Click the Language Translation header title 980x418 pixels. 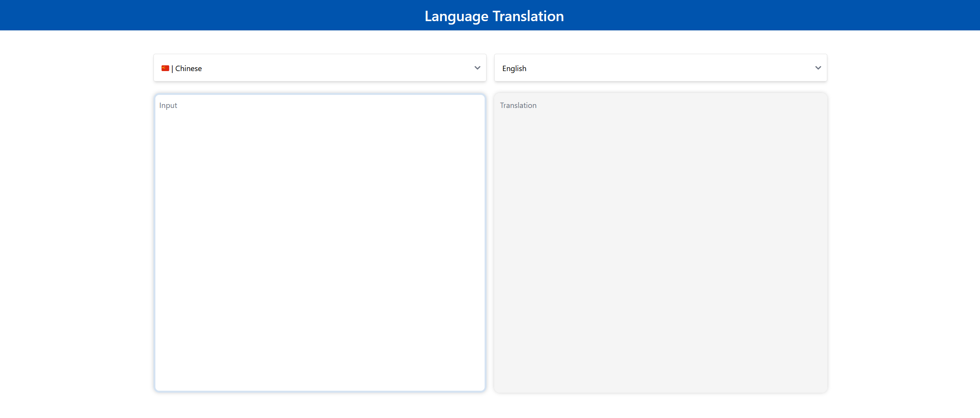pyautogui.click(x=494, y=16)
